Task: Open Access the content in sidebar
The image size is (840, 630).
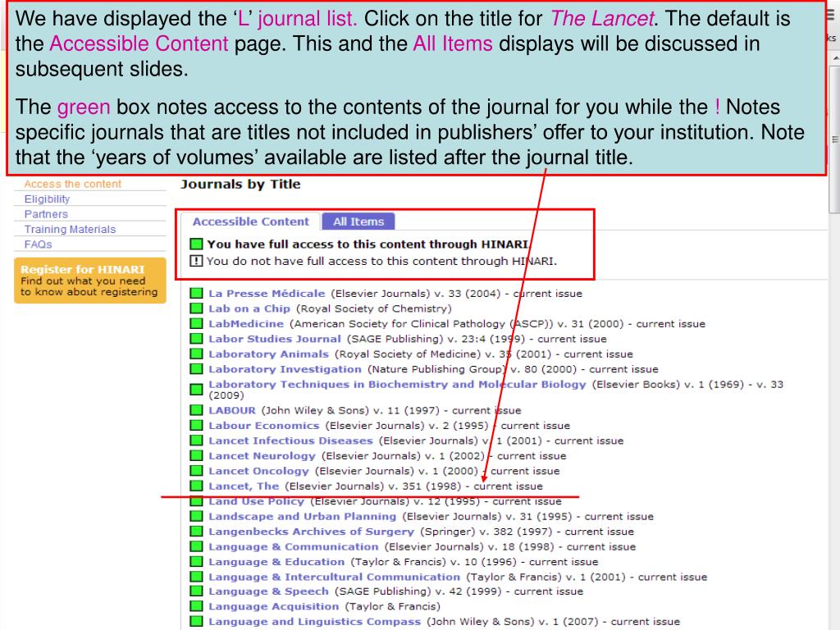Action: [72, 184]
